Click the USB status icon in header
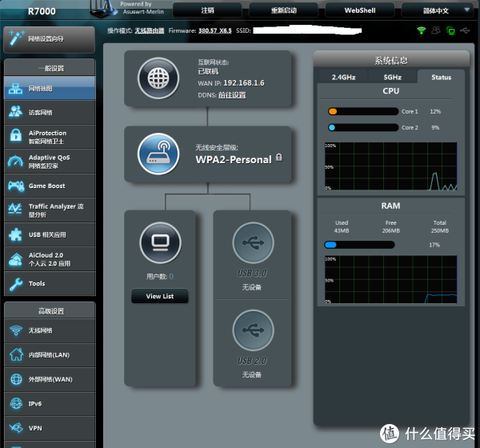Screen dimensions: 480x448 click(x=465, y=30)
